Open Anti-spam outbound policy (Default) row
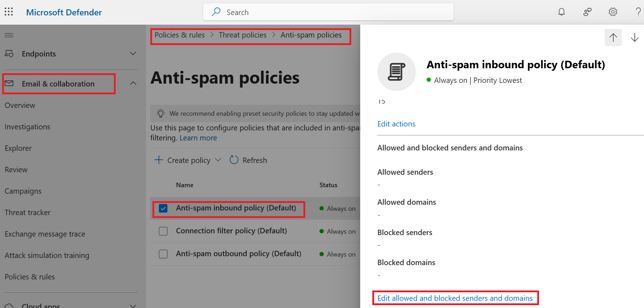The height and width of the screenshot is (308, 644). click(238, 254)
